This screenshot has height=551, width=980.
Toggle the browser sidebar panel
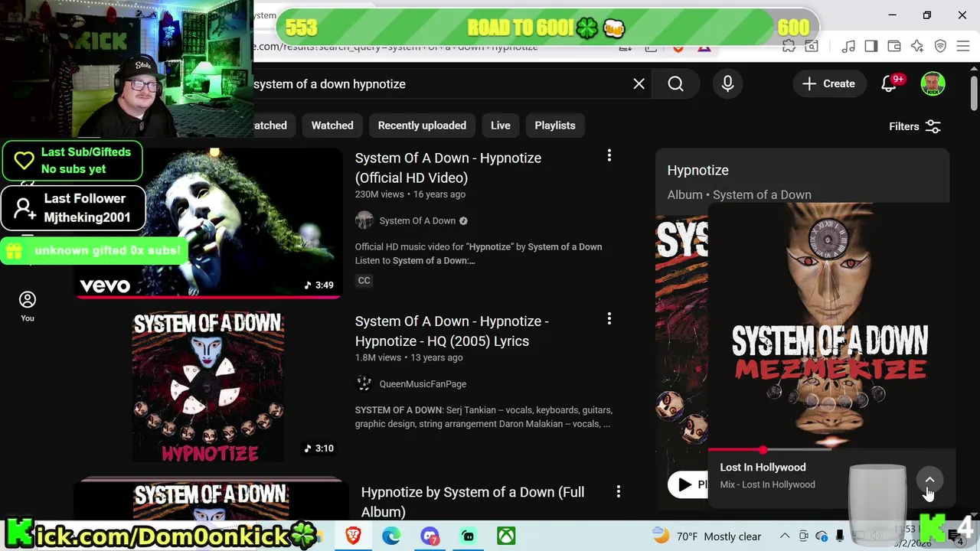(x=871, y=47)
